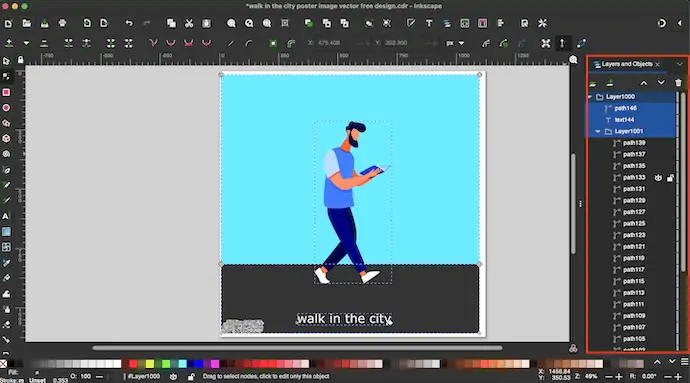
Task: Toggle show path outline button
Action: pyautogui.click(x=581, y=43)
